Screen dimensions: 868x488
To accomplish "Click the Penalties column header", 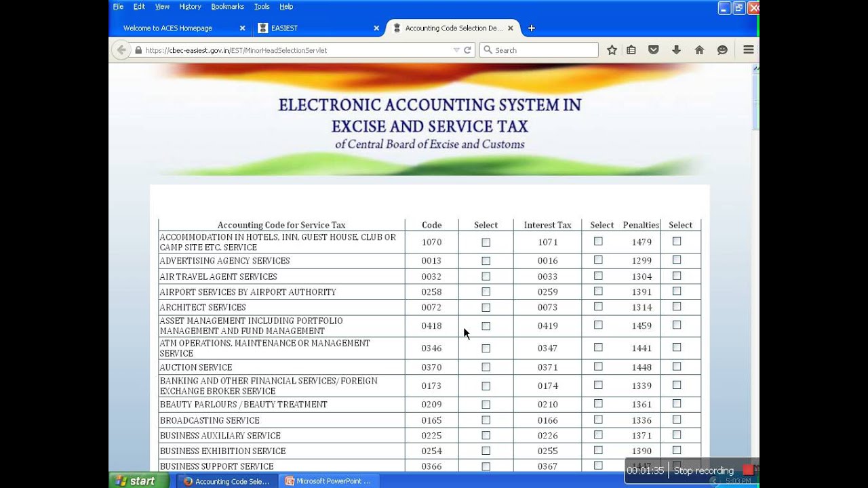I will (641, 225).
